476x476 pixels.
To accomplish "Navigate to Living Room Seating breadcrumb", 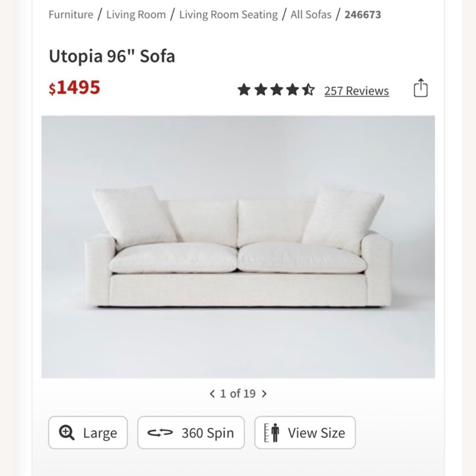I will tap(228, 14).
